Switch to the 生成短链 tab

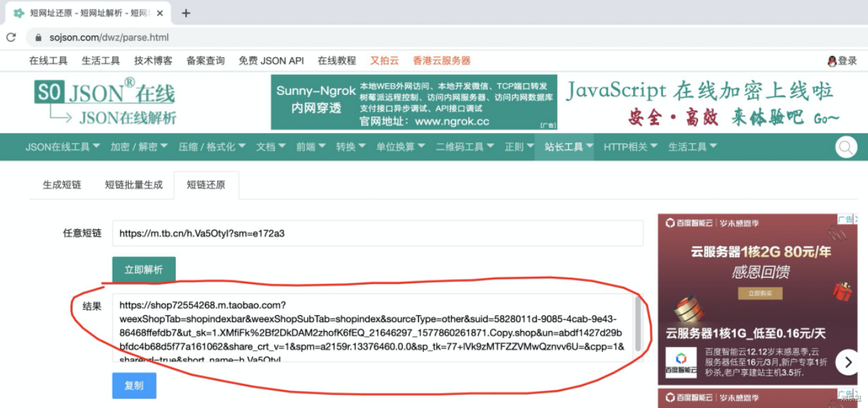click(62, 185)
